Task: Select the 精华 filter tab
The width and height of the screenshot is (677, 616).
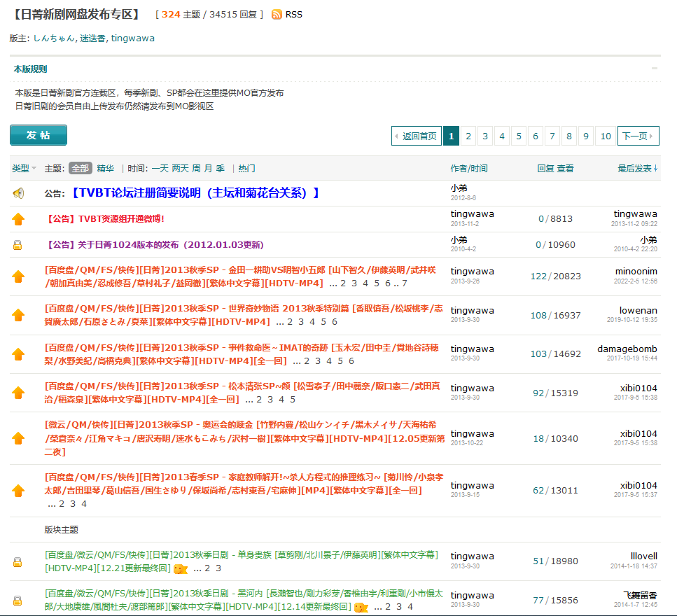Action: pyautogui.click(x=106, y=169)
